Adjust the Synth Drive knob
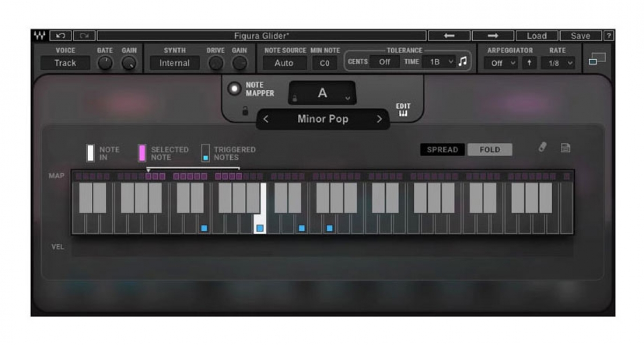Screen dimensions: 644x345 point(215,63)
